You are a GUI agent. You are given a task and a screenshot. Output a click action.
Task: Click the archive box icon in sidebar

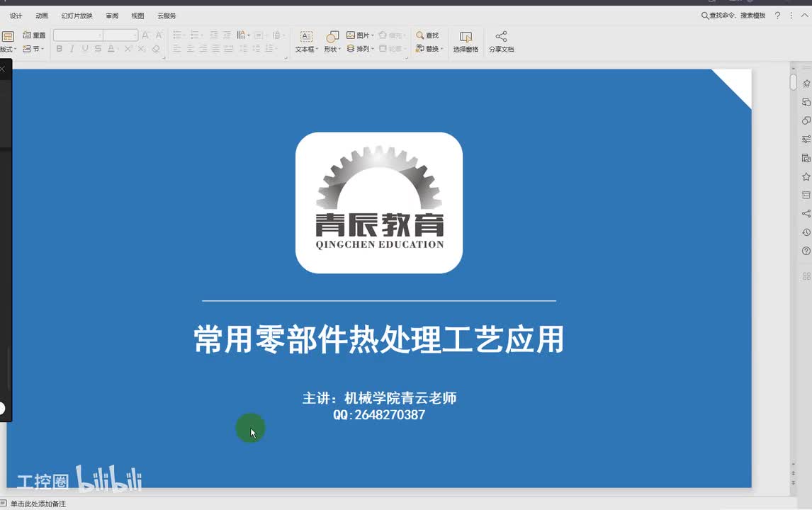coord(806,195)
